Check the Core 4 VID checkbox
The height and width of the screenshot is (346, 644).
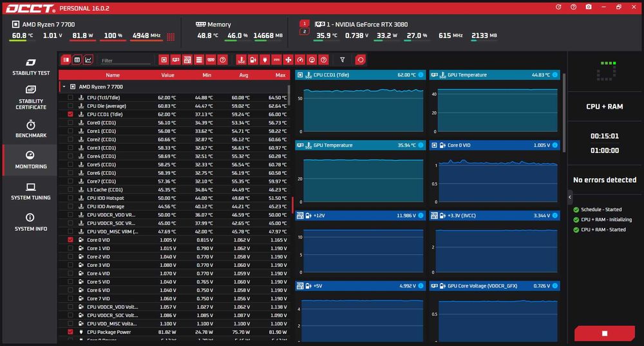click(x=70, y=273)
